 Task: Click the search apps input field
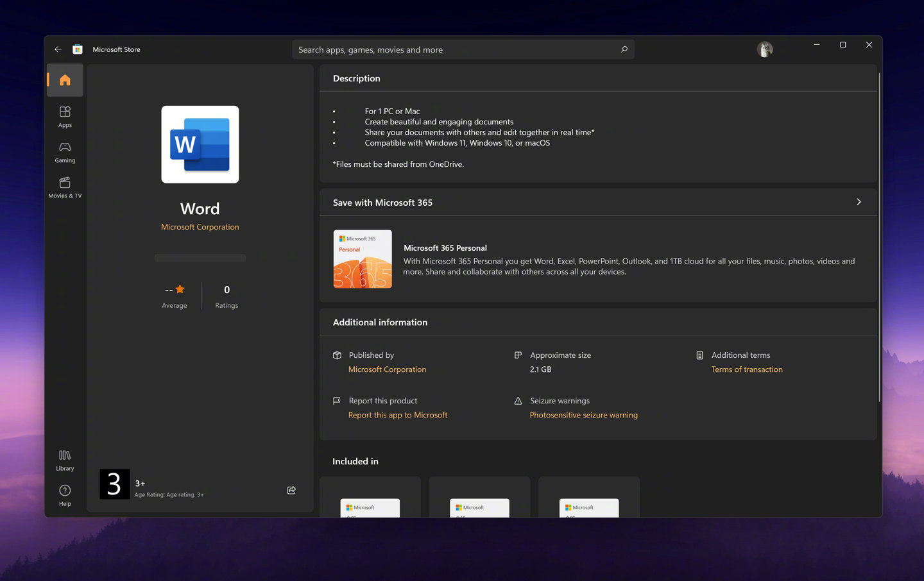[456, 49]
